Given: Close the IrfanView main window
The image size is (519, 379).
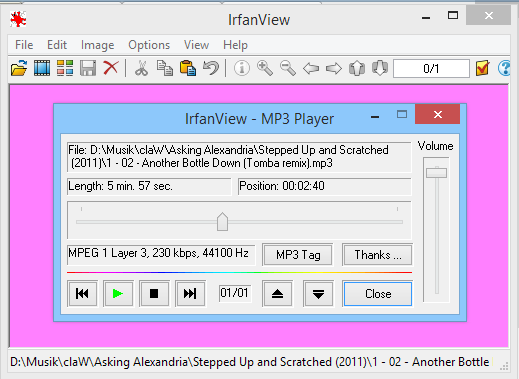Looking at the screenshot, I should point(489,15).
